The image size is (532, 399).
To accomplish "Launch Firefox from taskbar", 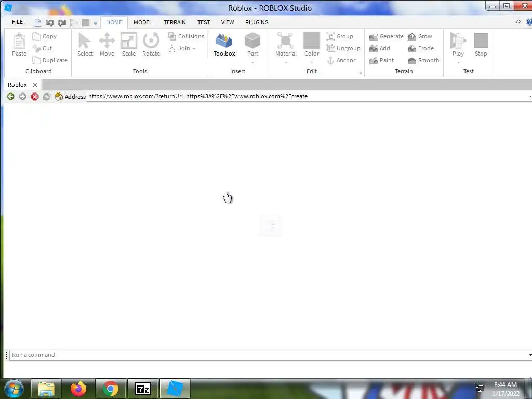I will point(78,389).
